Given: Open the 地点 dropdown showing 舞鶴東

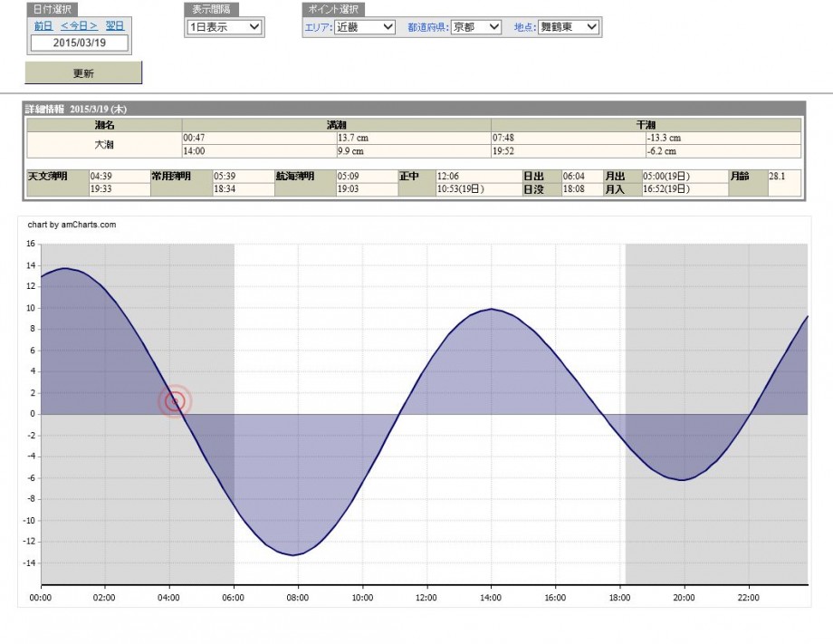Looking at the screenshot, I should click(569, 27).
